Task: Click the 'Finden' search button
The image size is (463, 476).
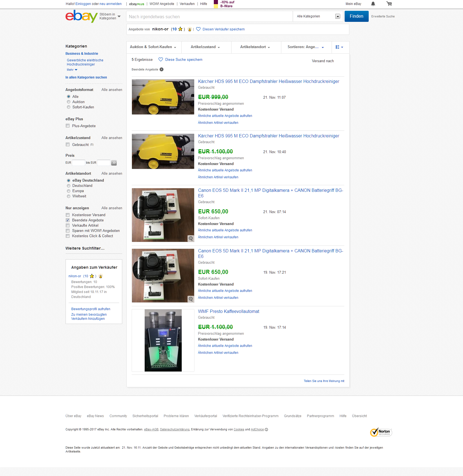Action: tap(357, 16)
